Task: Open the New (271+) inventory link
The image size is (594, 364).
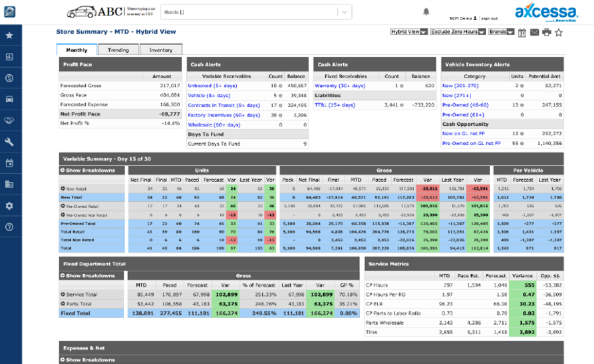Action: tap(457, 96)
